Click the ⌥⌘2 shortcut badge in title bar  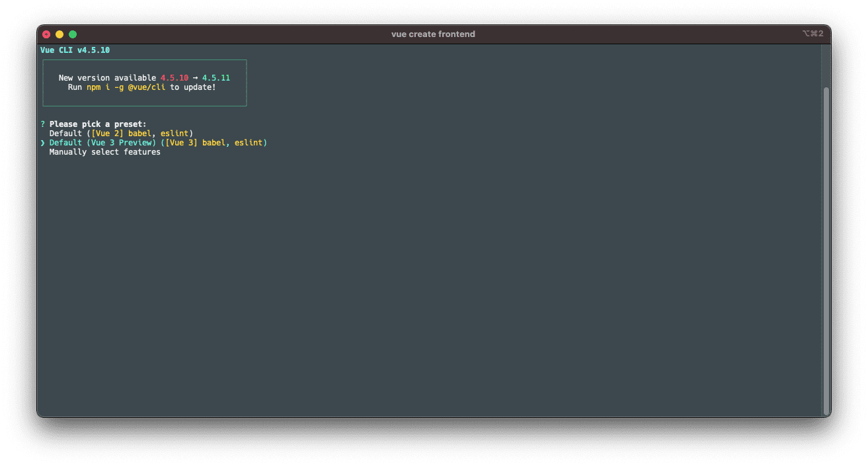pyautogui.click(x=814, y=33)
